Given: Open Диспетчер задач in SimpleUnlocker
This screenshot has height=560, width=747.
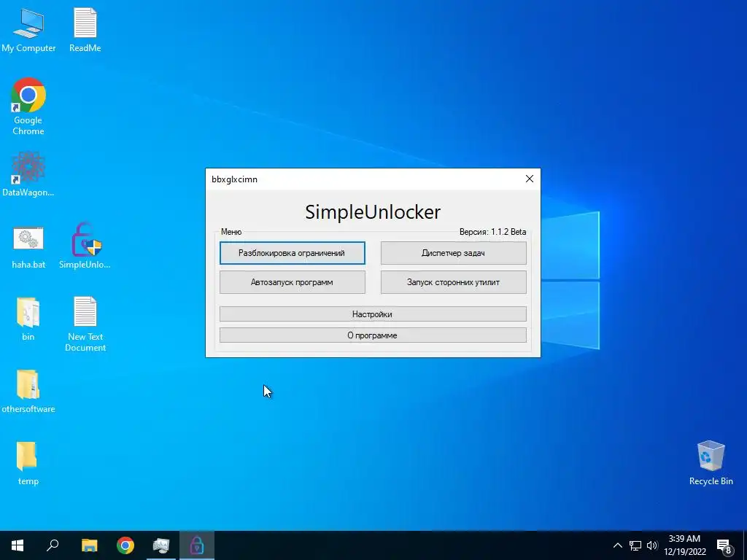Looking at the screenshot, I should 454,253.
